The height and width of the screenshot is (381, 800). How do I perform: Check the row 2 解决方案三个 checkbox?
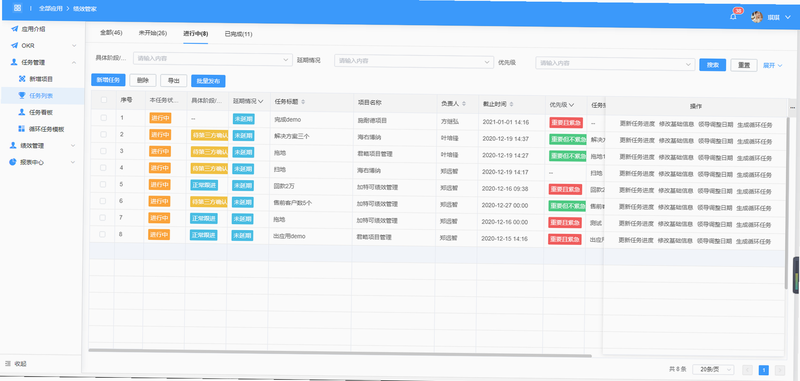pos(104,135)
